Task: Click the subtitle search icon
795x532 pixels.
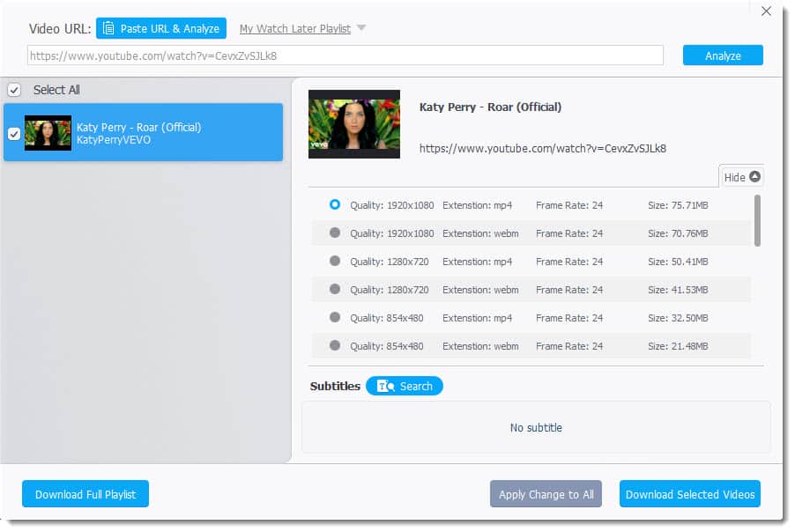Action: [x=386, y=386]
